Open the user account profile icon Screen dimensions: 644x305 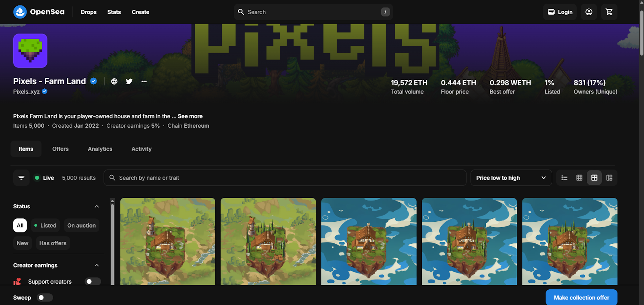[x=589, y=12]
